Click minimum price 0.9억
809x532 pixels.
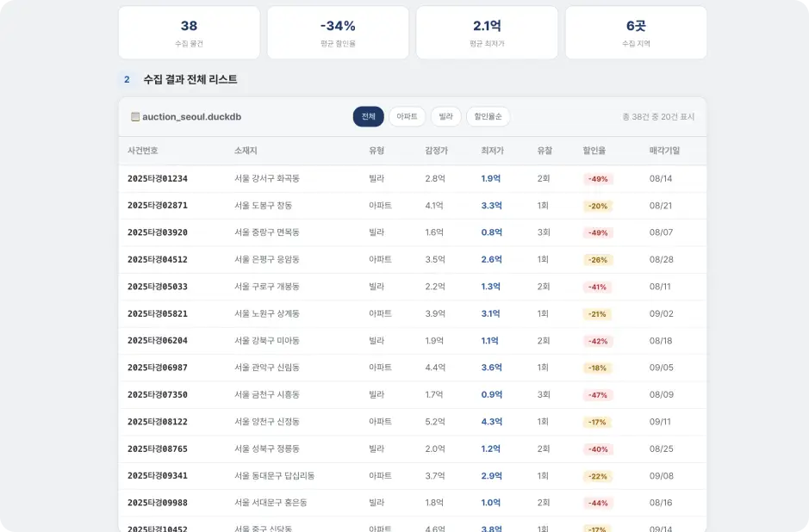click(492, 394)
